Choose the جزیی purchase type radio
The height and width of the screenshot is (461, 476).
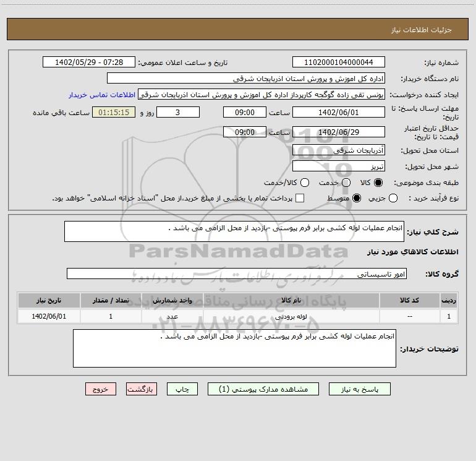click(393, 199)
